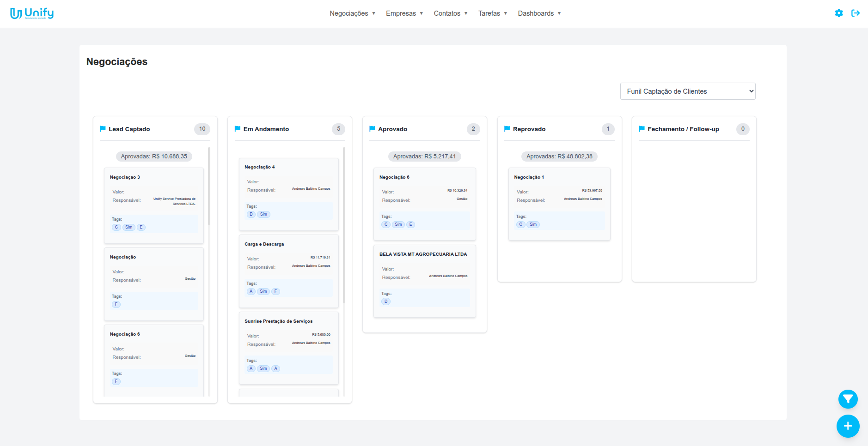Click the Aprovado column flag icon
This screenshot has height=446, width=868.
click(372, 129)
